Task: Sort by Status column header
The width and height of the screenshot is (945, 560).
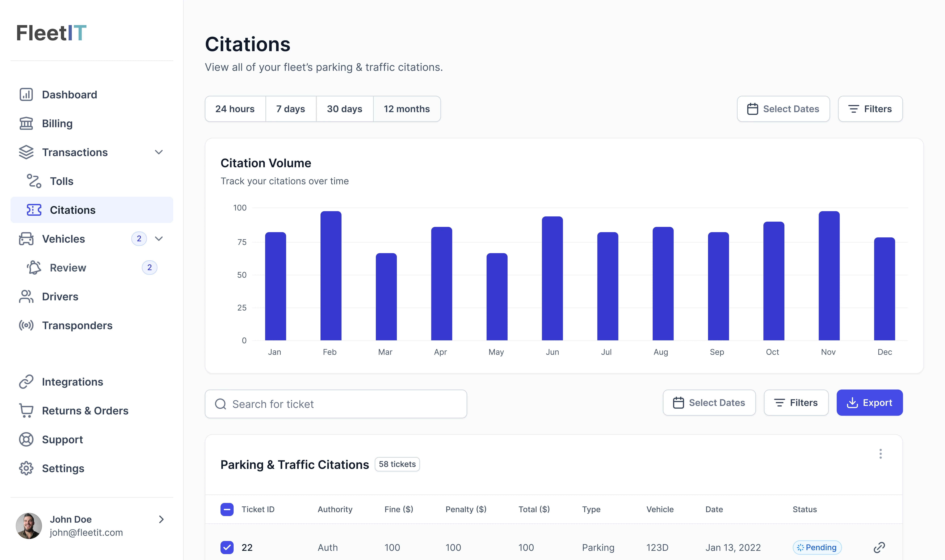Action: click(x=805, y=510)
